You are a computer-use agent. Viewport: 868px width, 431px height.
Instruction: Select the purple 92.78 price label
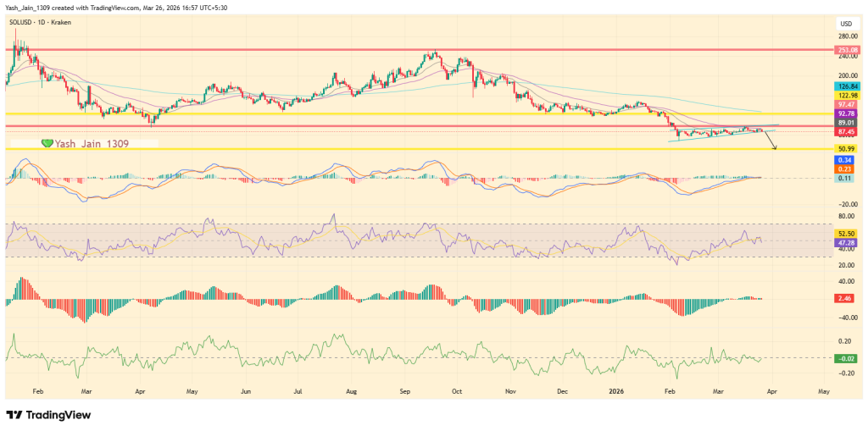pyautogui.click(x=846, y=113)
